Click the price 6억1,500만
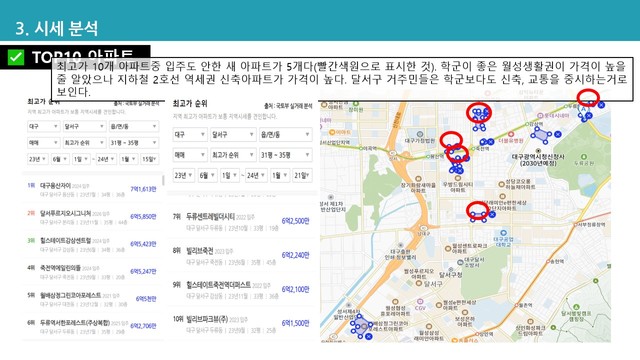 [x=296, y=323]
